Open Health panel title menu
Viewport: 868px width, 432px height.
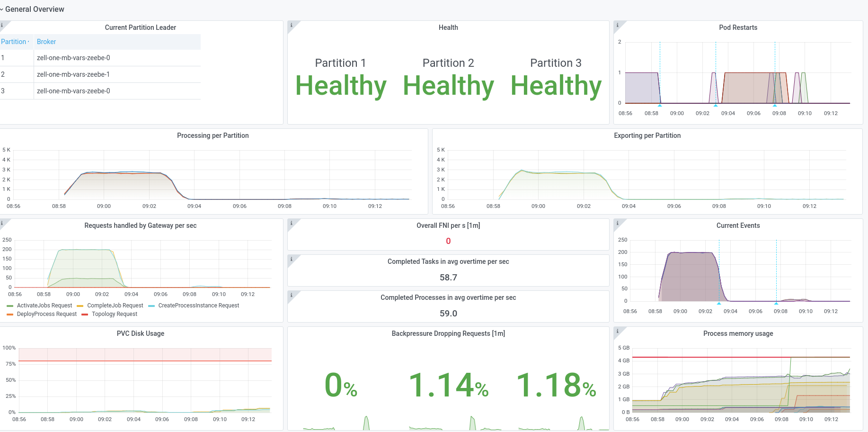(x=448, y=27)
